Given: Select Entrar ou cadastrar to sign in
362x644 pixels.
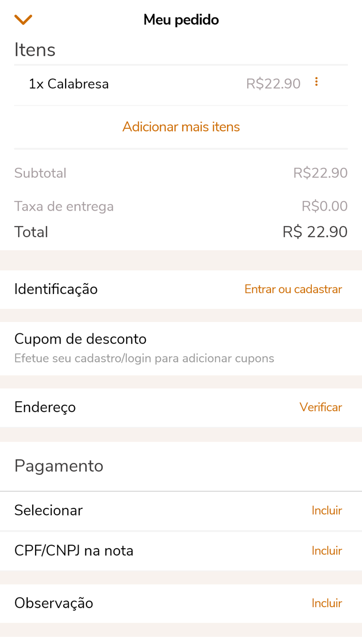Looking at the screenshot, I should point(293,289).
